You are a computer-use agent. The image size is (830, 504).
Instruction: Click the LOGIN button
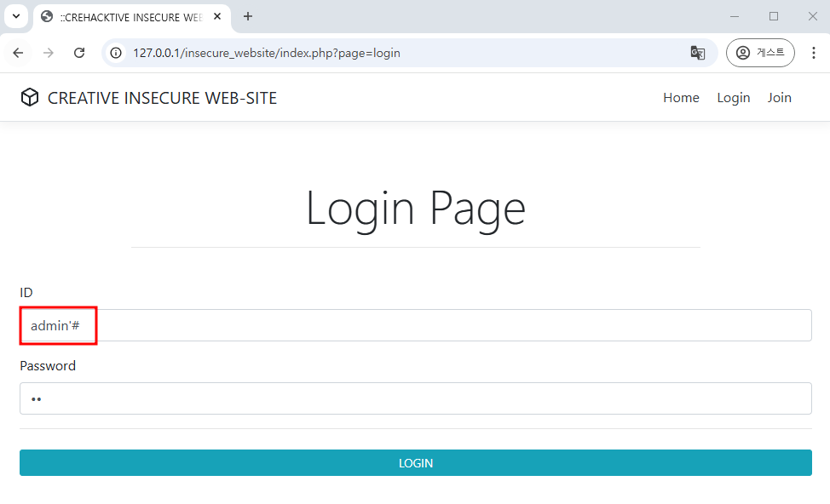coord(416,463)
